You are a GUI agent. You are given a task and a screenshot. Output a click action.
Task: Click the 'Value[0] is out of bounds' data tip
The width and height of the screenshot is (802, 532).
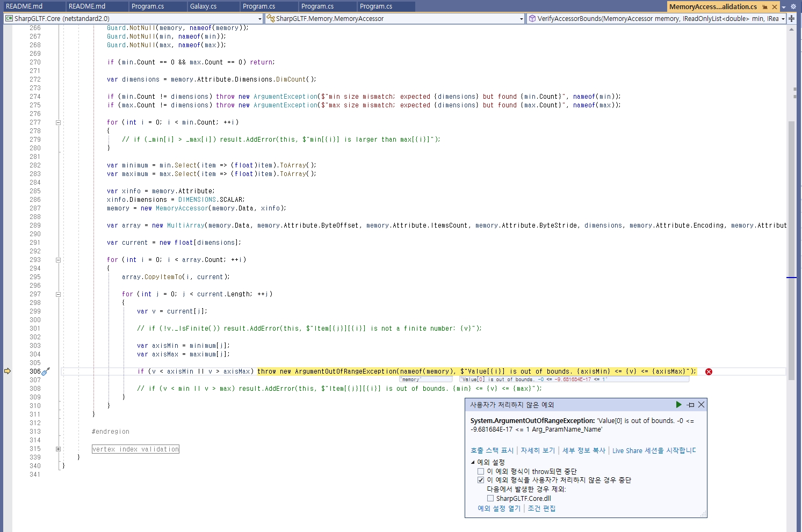tap(574, 380)
